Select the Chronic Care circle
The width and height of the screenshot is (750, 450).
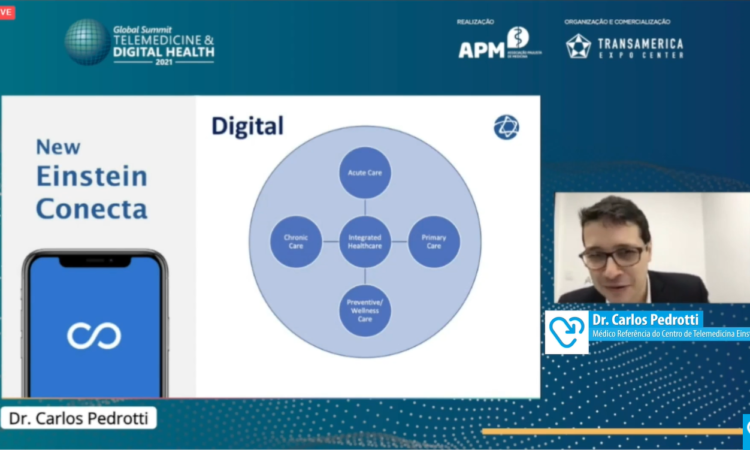pos(296,242)
